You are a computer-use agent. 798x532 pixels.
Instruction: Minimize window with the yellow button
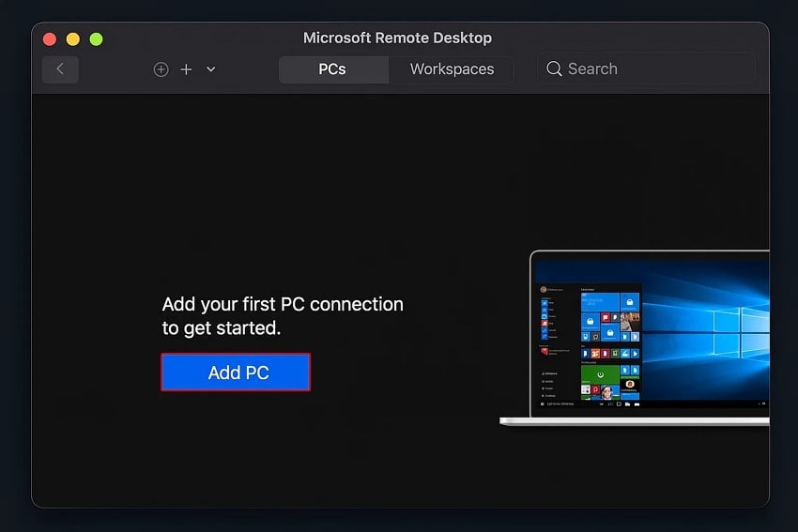coord(73,39)
